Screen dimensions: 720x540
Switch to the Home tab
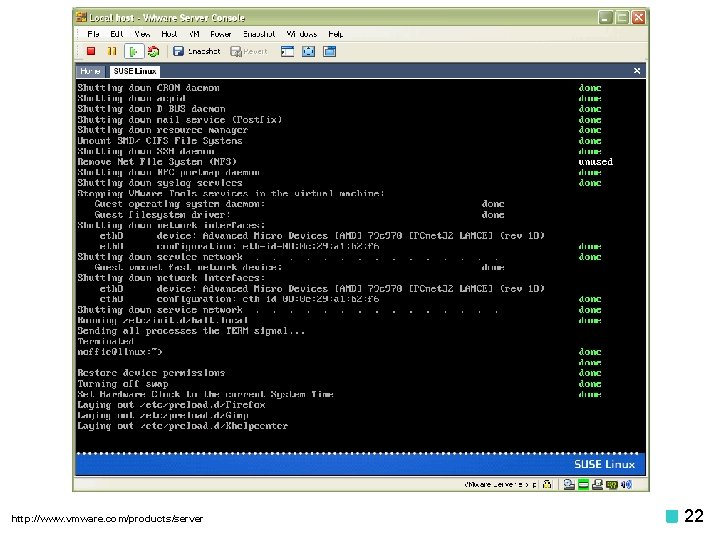coord(90,71)
